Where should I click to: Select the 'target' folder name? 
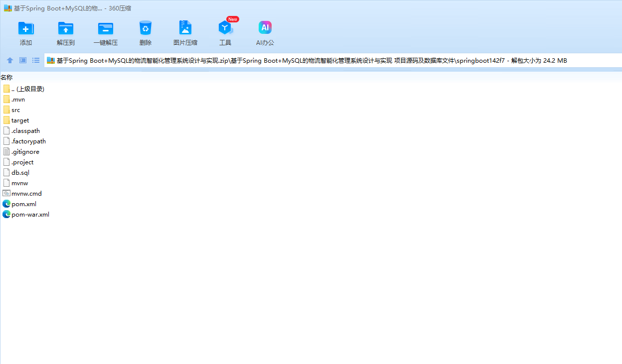20,121
